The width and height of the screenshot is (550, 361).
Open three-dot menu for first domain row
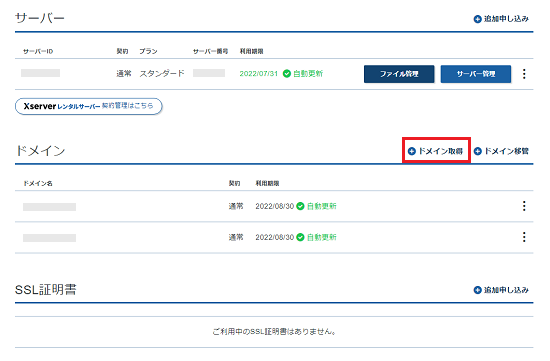[x=524, y=206]
